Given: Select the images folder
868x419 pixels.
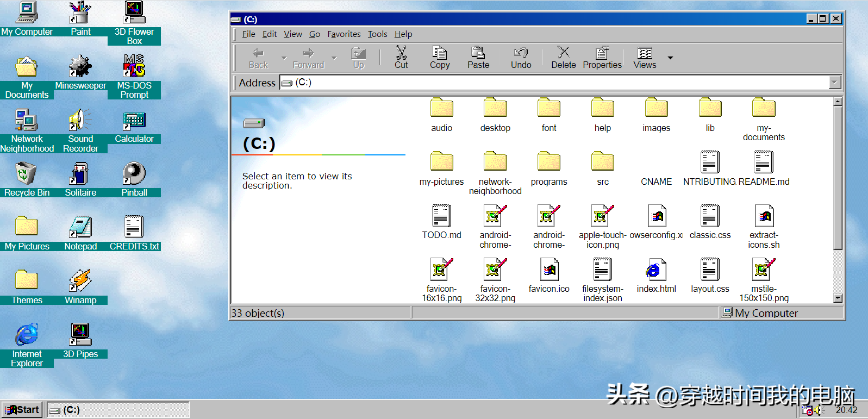Looking at the screenshot, I should tap(656, 115).
